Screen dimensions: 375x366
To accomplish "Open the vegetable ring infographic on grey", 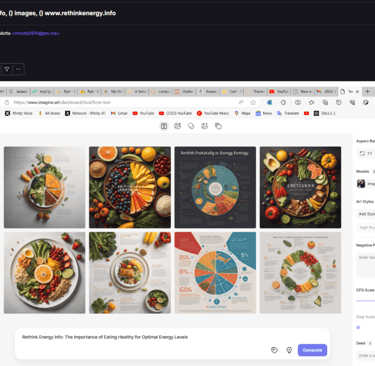I will point(300,273).
